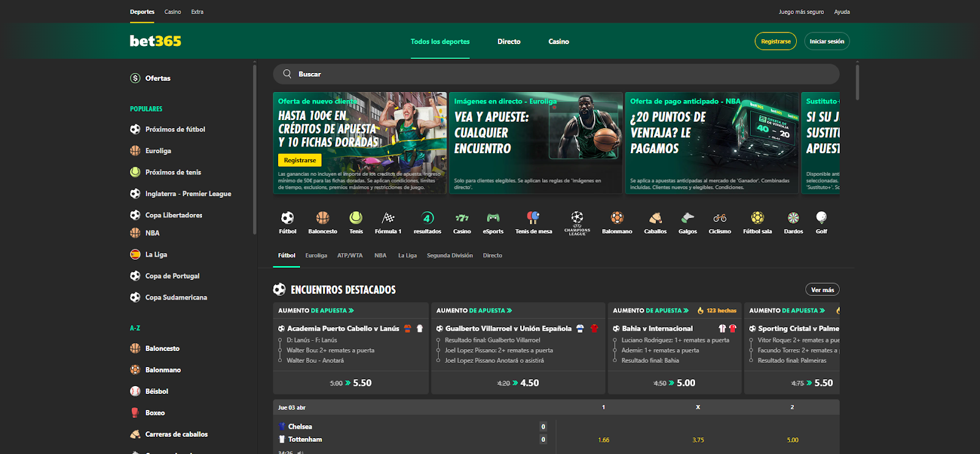Screen dimensions: 980x454
Task: Open the NBA early payout offer banner
Action: (x=712, y=143)
